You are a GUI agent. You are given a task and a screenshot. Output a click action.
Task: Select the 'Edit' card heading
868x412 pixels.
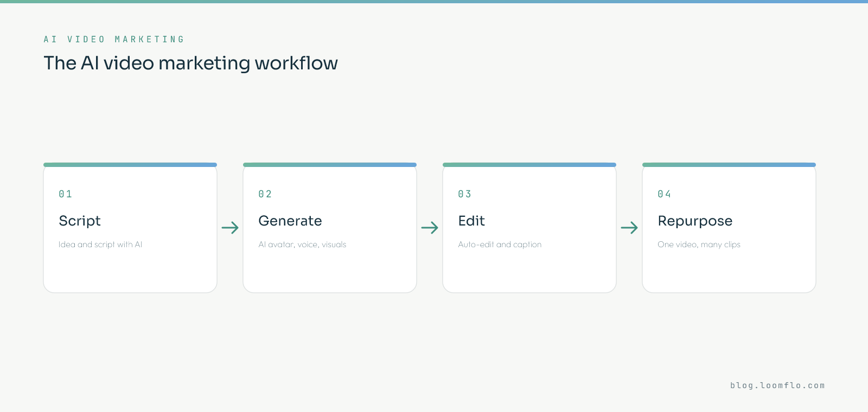pyautogui.click(x=471, y=221)
